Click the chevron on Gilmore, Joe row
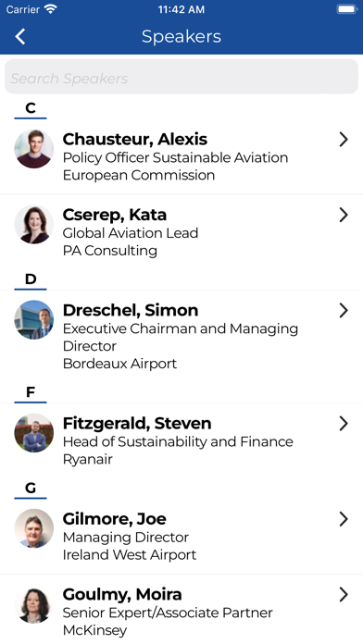 coord(344,519)
